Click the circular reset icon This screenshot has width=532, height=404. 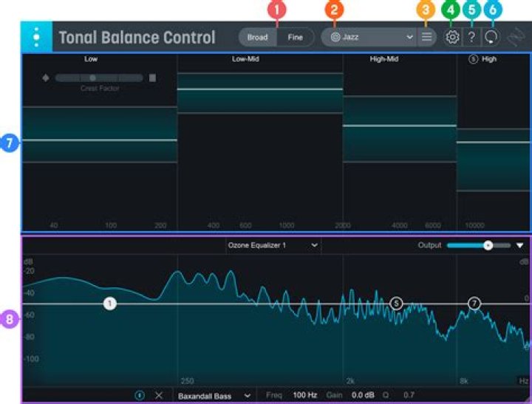click(491, 37)
